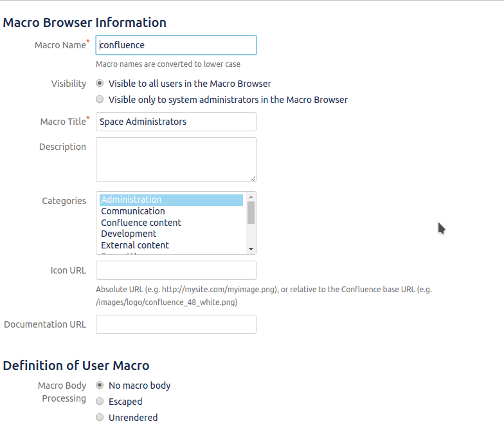This screenshot has height=428, width=504.
Task: Click the Categories list scrollbar thumb
Action: tap(251, 212)
